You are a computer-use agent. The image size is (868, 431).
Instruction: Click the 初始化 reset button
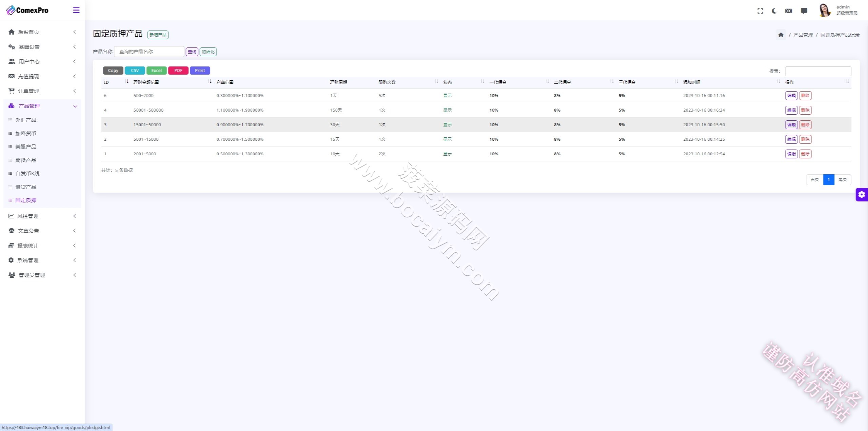click(x=208, y=52)
